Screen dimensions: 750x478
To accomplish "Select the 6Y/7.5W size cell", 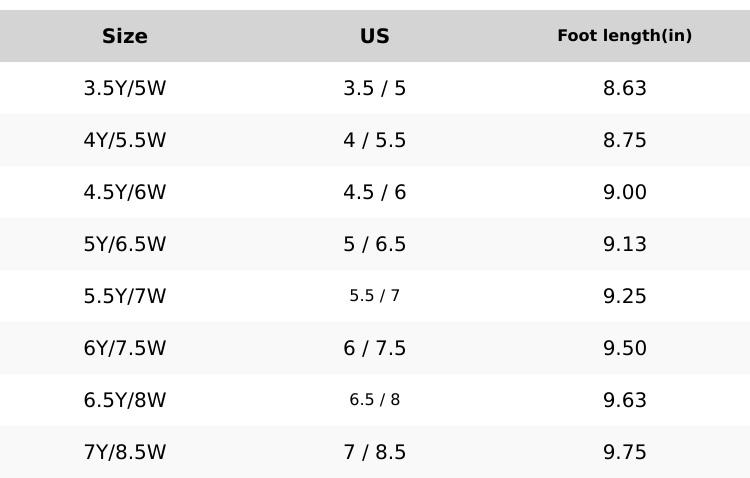I will tap(125, 348).
